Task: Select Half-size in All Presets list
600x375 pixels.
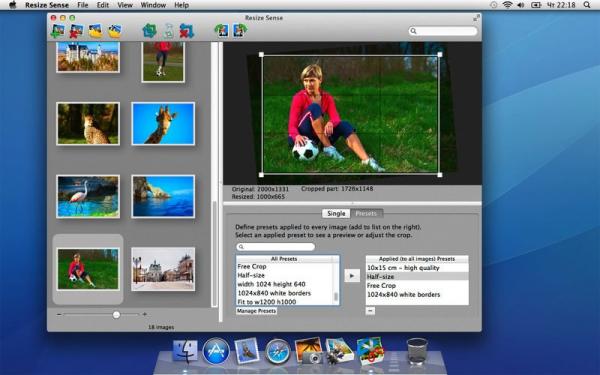Action: [285, 275]
